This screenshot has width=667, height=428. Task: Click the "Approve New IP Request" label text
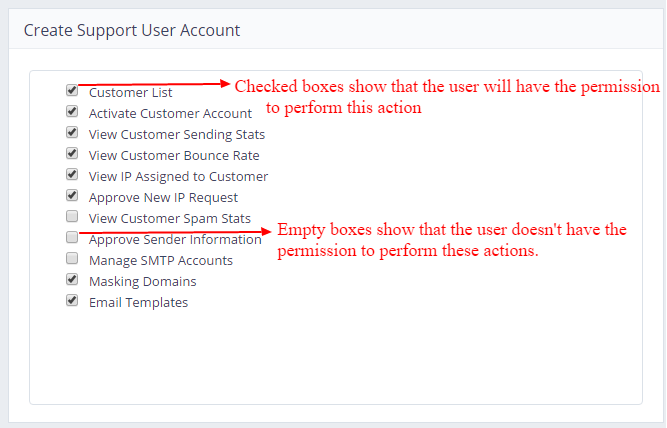click(163, 197)
